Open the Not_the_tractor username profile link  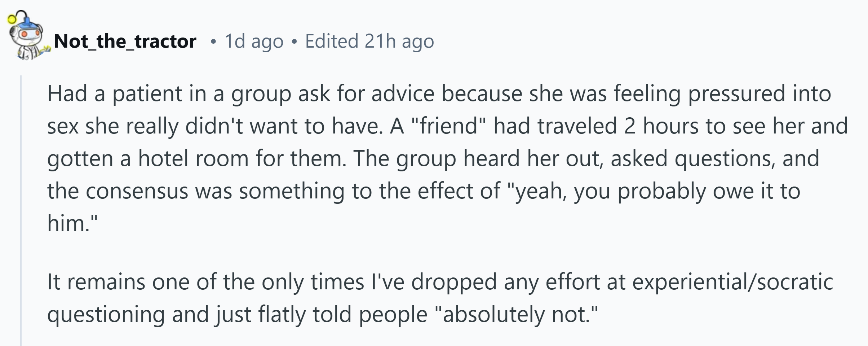pyautogui.click(x=125, y=41)
